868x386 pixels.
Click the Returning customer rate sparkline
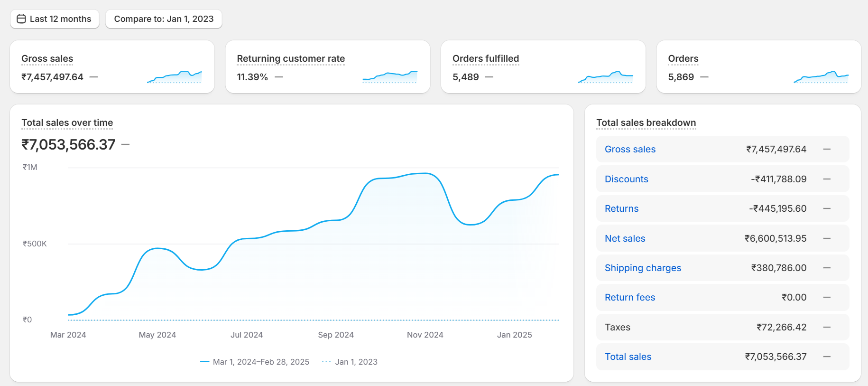click(x=390, y=76)
